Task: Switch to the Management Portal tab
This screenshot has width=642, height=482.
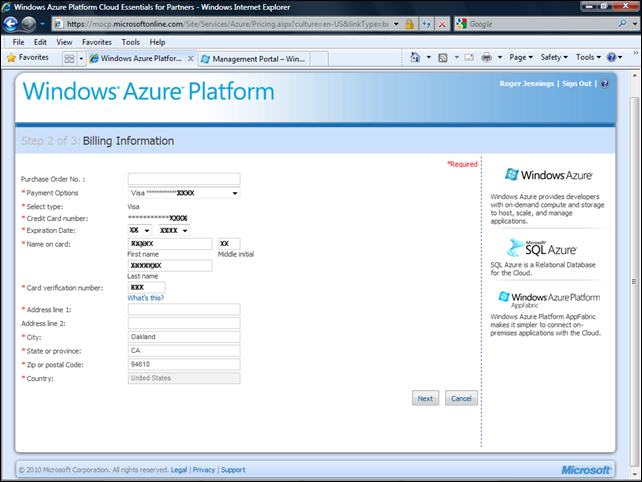Action: [254, 59]
